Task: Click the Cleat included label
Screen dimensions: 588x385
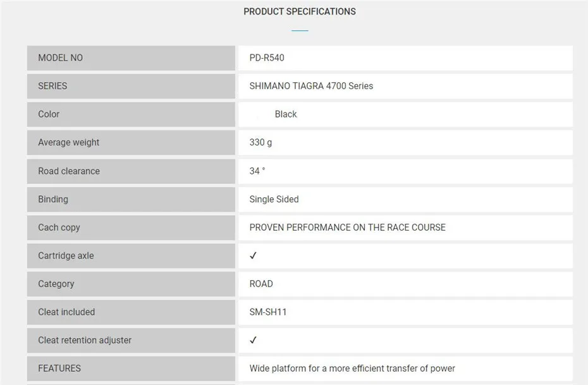Action: tap(66, 312)
